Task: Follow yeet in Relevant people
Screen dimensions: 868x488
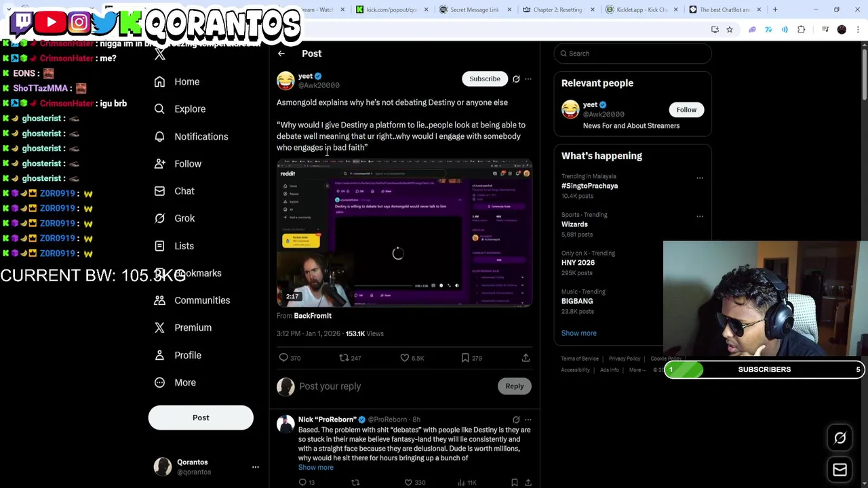Action: tap(686, 110)
